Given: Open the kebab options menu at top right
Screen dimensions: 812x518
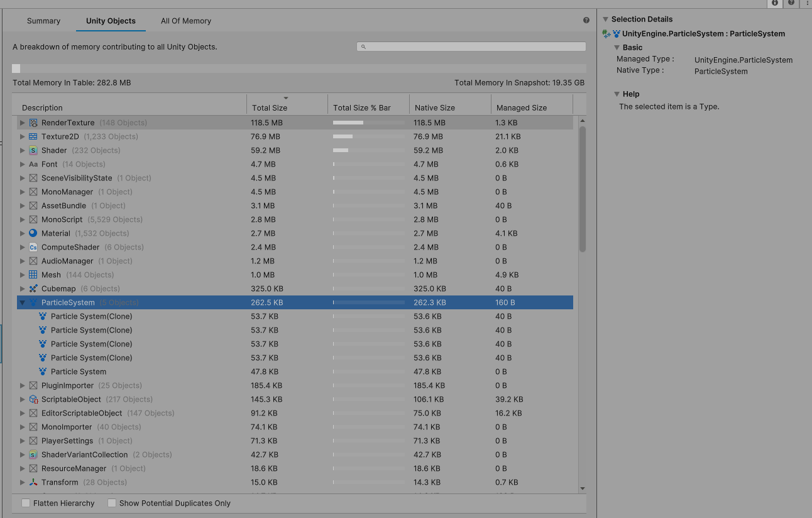Looking at the screenshot, I should click(x=808, y=3).
